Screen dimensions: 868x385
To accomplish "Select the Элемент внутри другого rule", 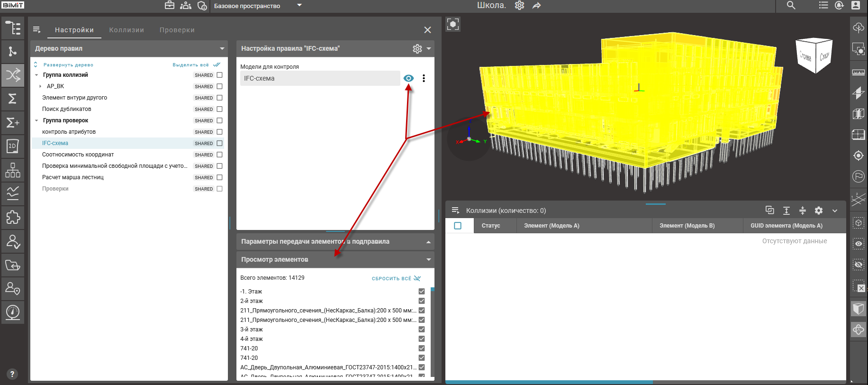I will coord(74,98).
